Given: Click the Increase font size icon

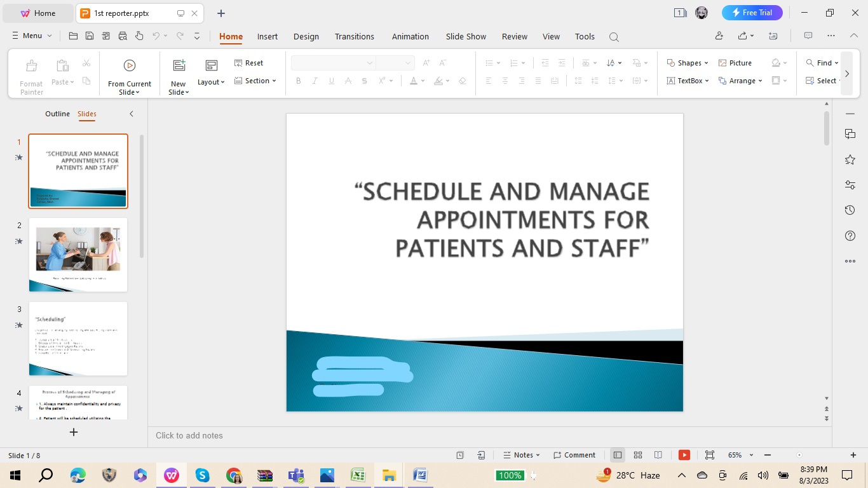Looking at the screenshot, I should click(426, 63).
